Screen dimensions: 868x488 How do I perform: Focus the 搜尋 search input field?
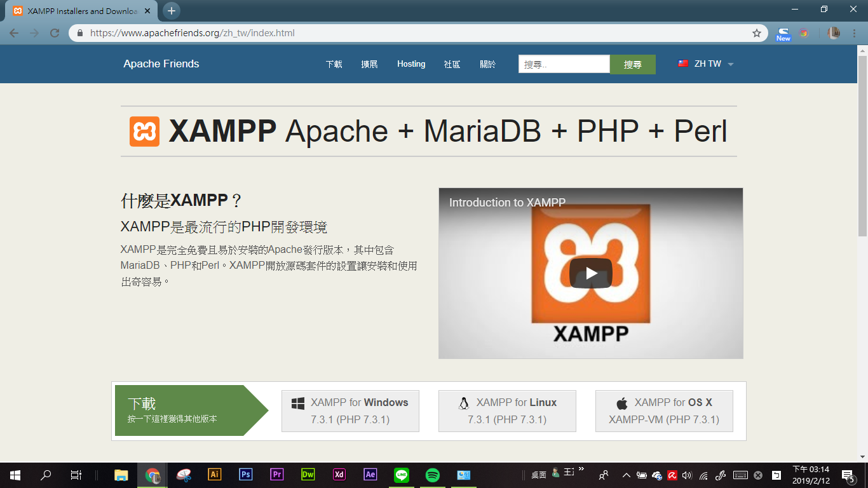click(x=564, y=64)
